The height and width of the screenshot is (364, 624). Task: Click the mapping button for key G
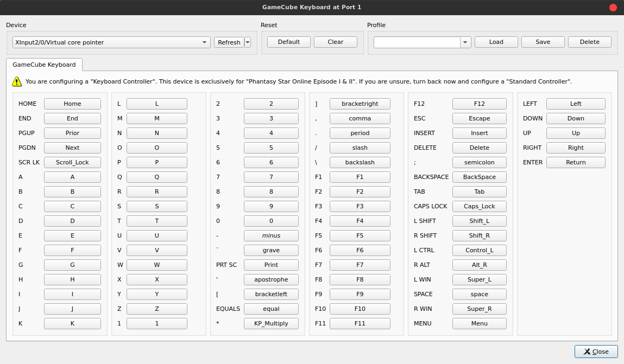click(72, 265)
